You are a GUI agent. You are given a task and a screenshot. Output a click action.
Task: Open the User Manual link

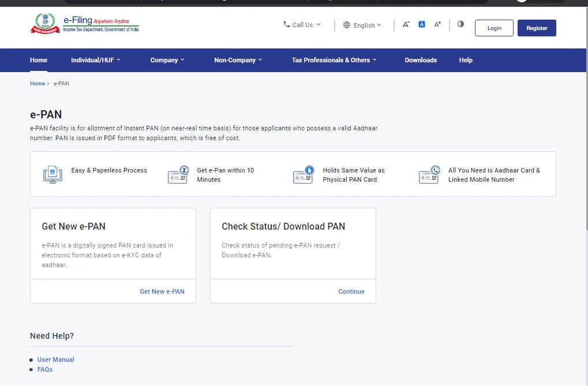click(56, 359)
